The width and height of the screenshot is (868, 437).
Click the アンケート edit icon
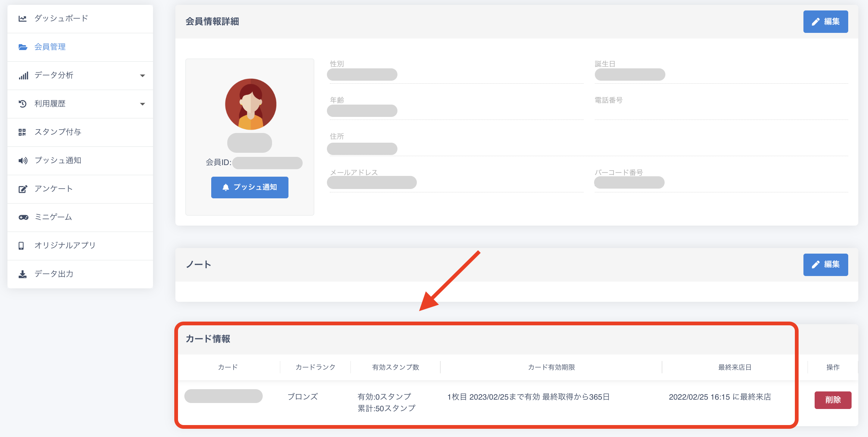pos(23,189)
